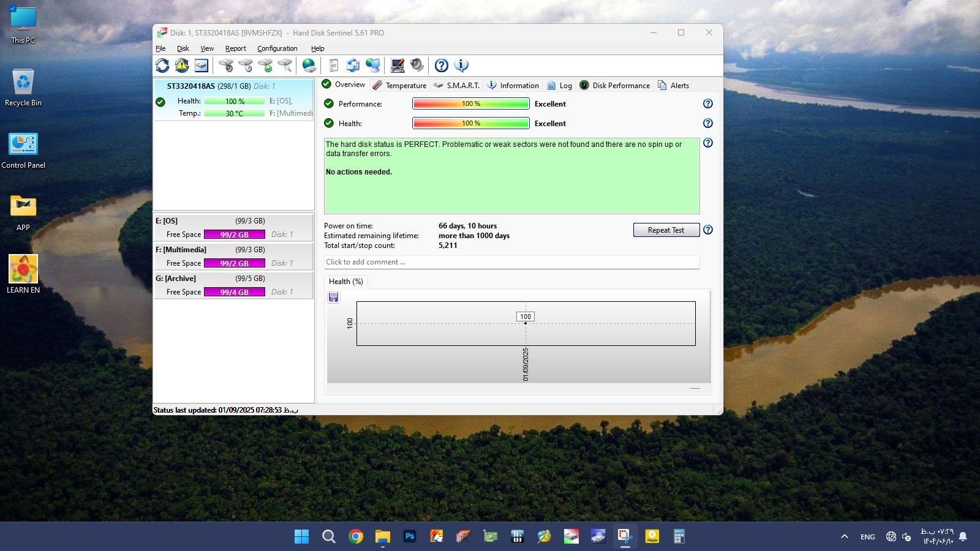Open Help via the blue question mark icon
The image size is (980, 551).
441,66
